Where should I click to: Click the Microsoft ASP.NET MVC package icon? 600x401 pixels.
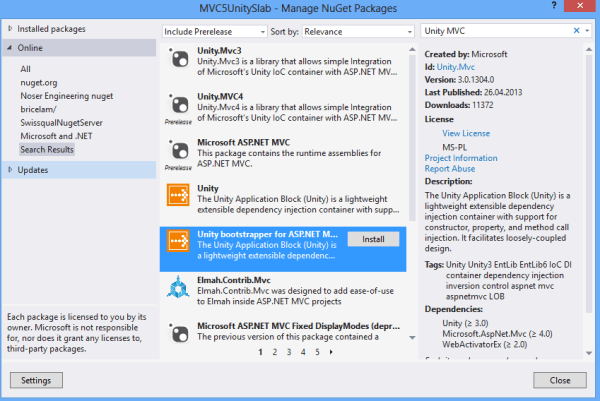[x=179, y=150]
